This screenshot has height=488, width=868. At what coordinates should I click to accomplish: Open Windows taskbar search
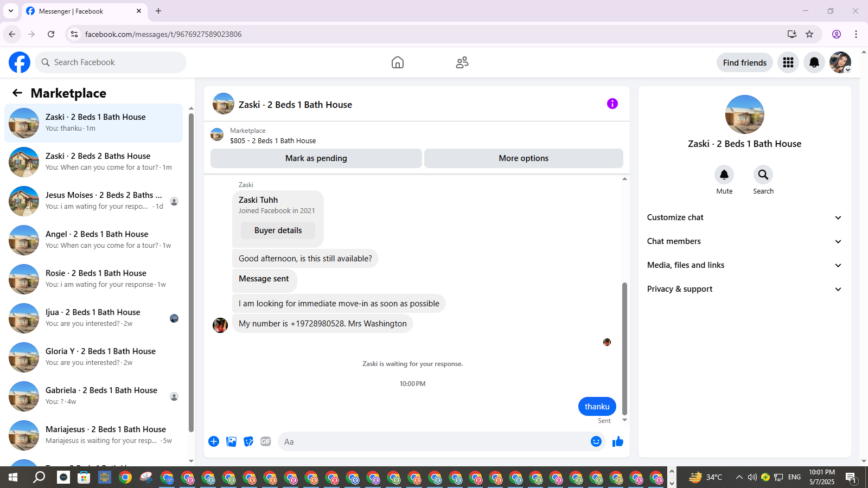39,477
